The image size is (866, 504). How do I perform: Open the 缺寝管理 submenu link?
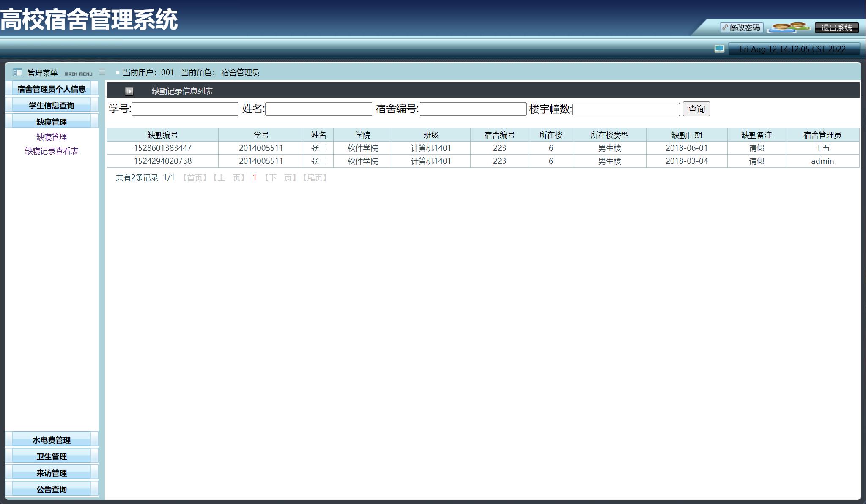(x=52, y=137)
